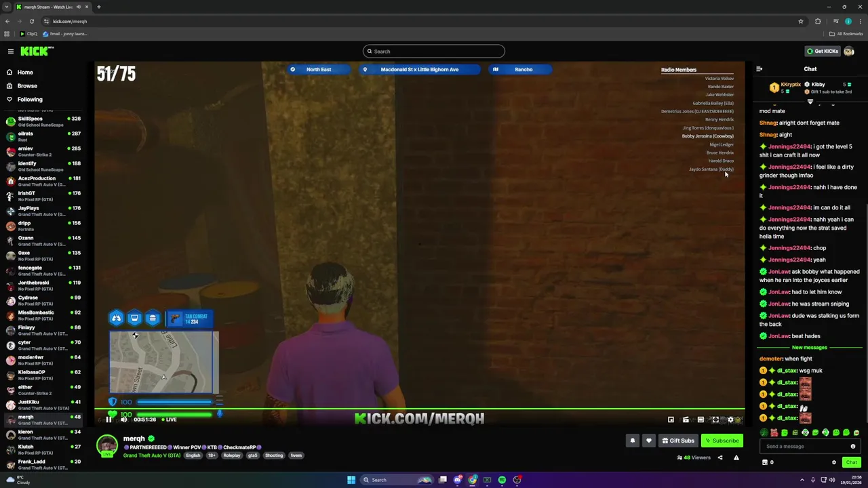Open All Bookmarks folder
The image size is (868, 488).
point(846,34)
